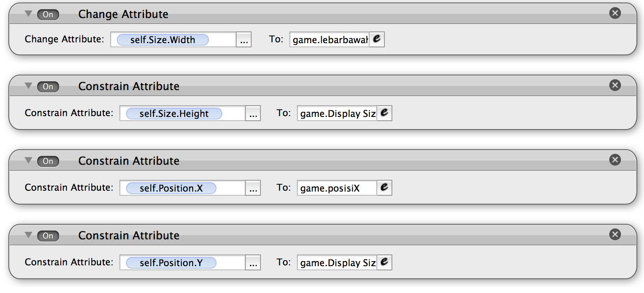Image resolution: width=644 pixels, height=293 pixels.
Task: Browse attributes for self.Position.X
Action: (x=253, y=188)
